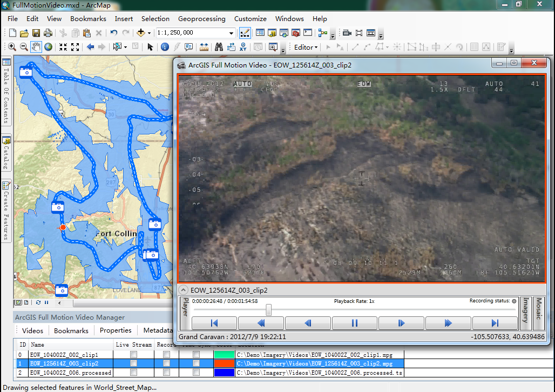Open a map document via Open icon
The width and height of the screenshot is (555, 392).
click(x=24, y=33)
